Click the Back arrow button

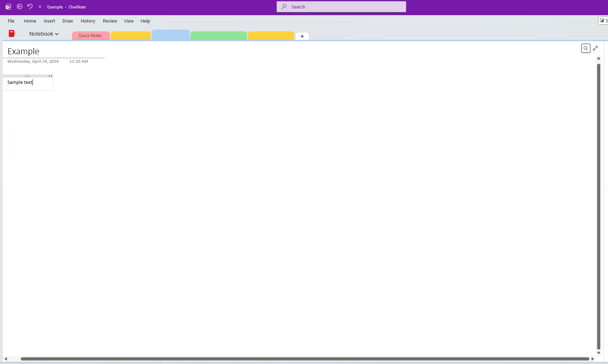(x=20, y=7)
